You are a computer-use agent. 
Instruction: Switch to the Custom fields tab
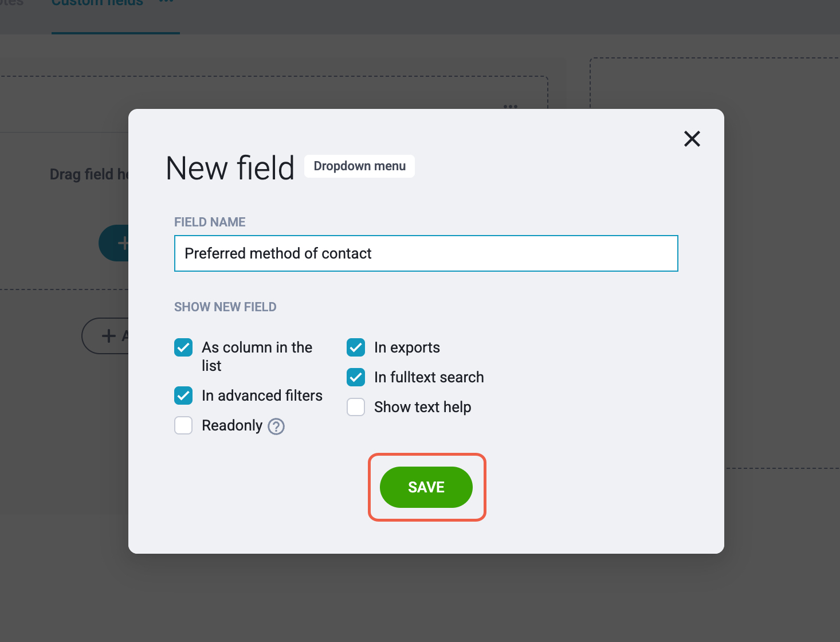tap(97, 3)
